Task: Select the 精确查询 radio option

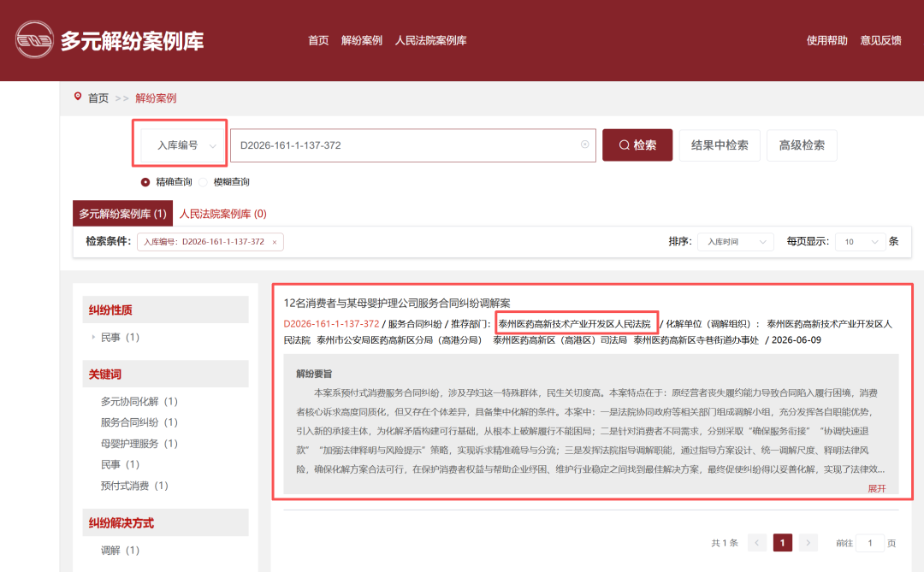Action: (145, 182)
